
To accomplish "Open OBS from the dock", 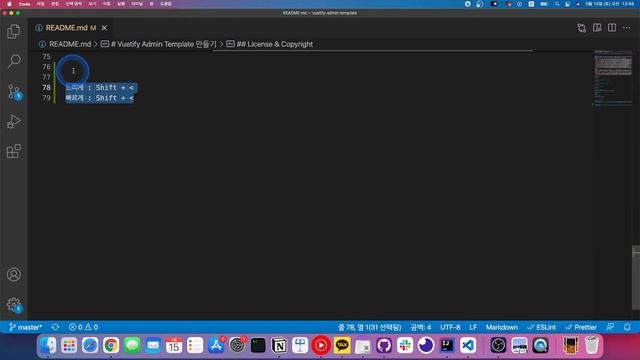I will coord(498,345).
